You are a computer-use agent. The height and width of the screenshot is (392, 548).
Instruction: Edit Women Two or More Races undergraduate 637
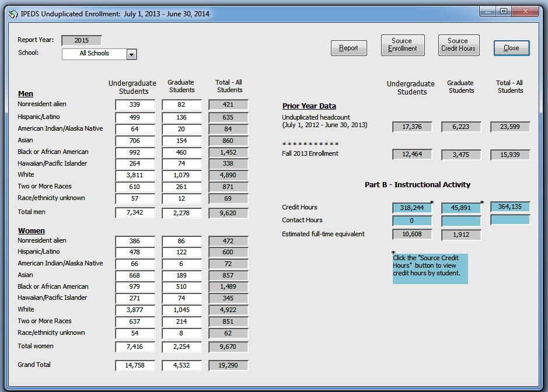pos(135,322)
